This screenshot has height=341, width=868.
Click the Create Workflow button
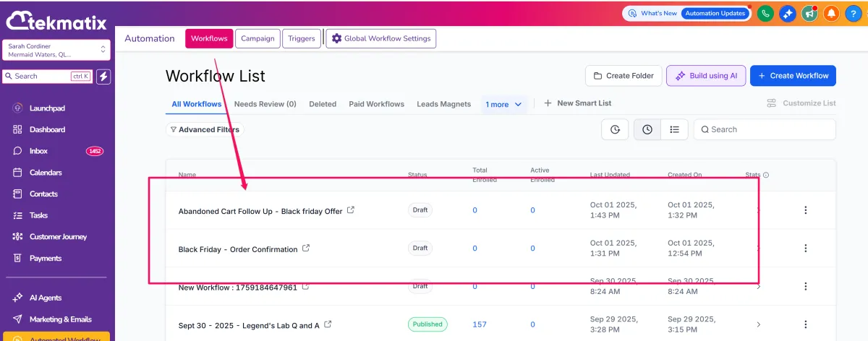click(x=793, y=76)
